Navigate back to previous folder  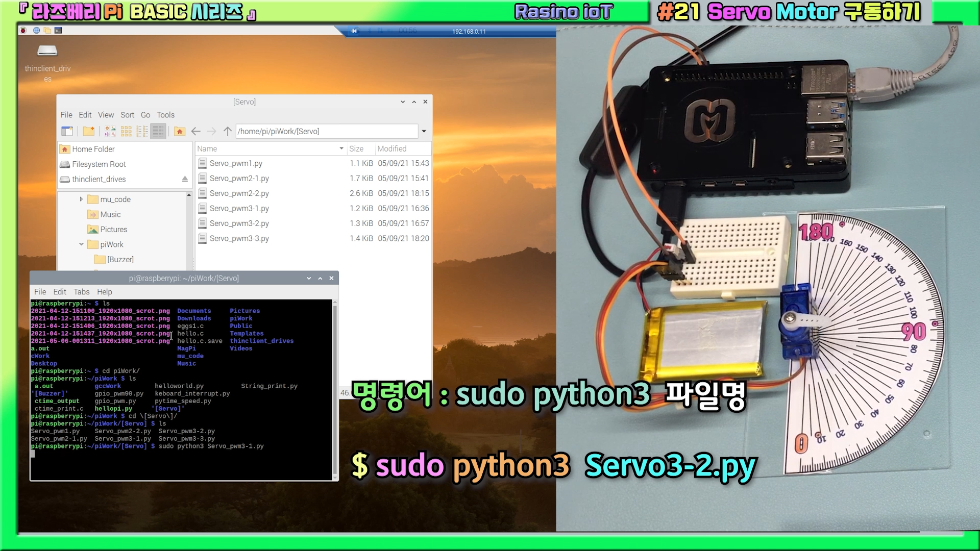pos(195,131)
